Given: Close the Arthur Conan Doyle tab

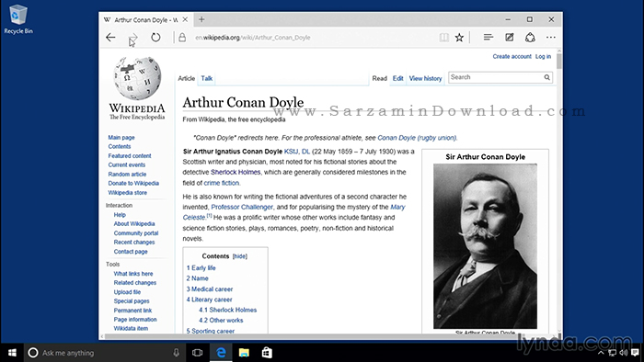Looking at the screenshot, I should click(185, 19).
